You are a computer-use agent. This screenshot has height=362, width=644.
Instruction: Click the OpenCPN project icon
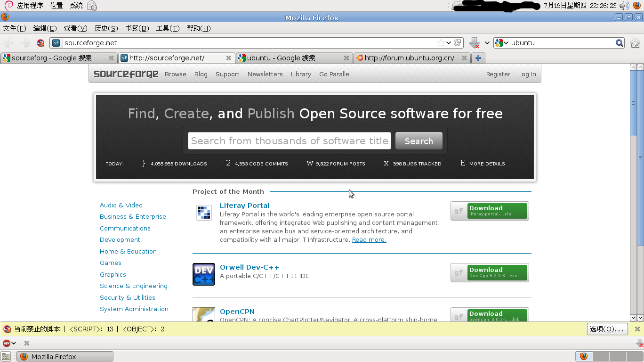(x=204, y=314)
